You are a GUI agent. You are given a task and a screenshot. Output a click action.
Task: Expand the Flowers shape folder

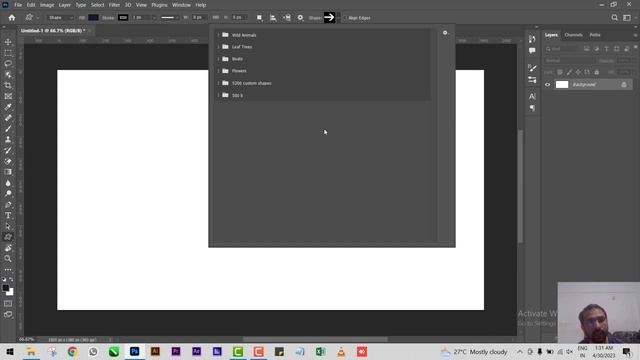(218, 71)
